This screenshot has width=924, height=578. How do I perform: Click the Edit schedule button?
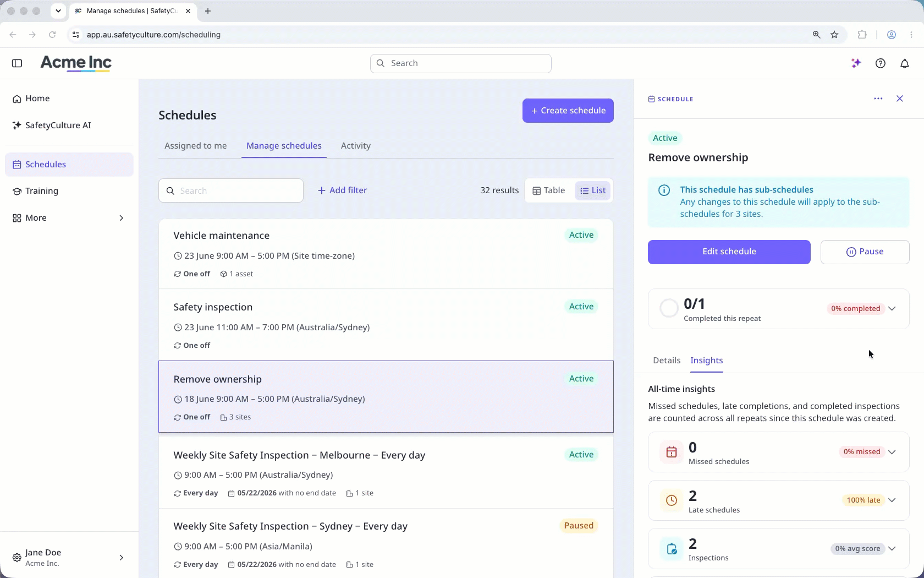click(x=729, y=252)
